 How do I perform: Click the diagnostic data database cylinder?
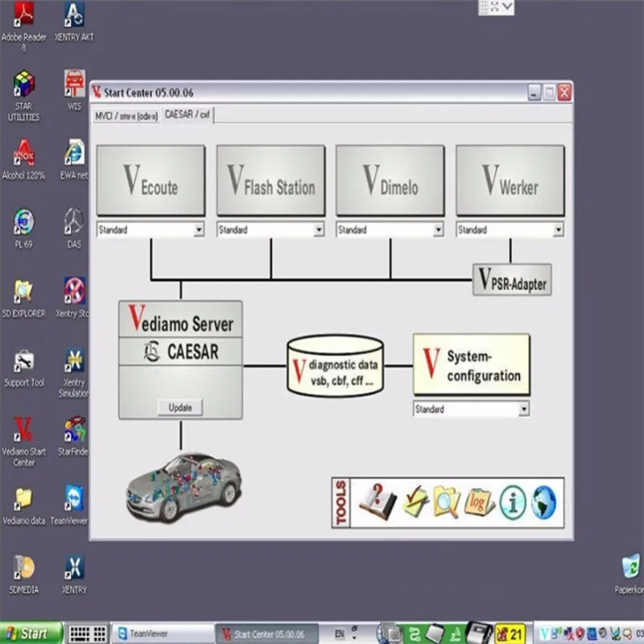(335, 365)
